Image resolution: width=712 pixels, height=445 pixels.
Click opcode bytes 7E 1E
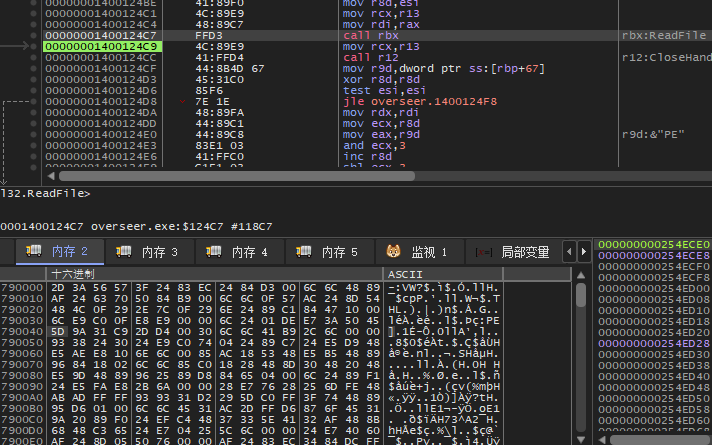(x=213, y=101)
